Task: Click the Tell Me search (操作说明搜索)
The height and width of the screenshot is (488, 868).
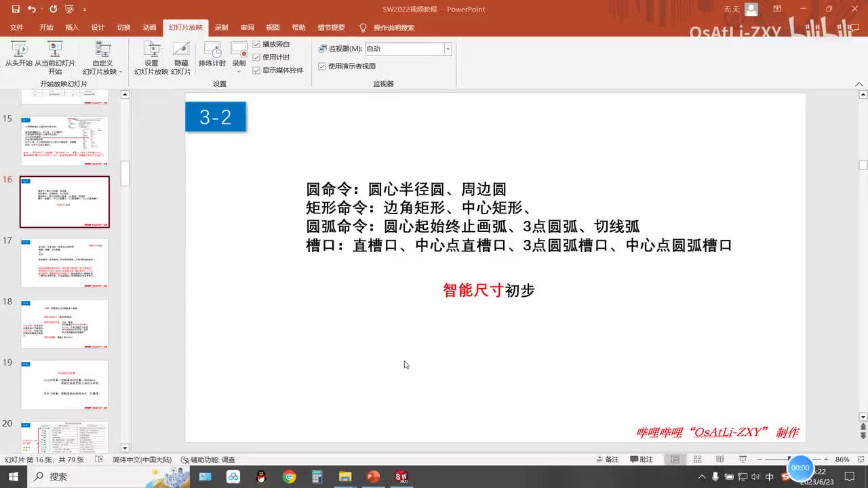Action: (387, 28)
